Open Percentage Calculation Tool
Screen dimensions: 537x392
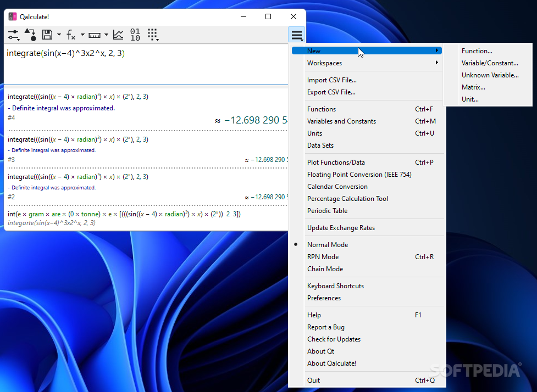(367, 199)
